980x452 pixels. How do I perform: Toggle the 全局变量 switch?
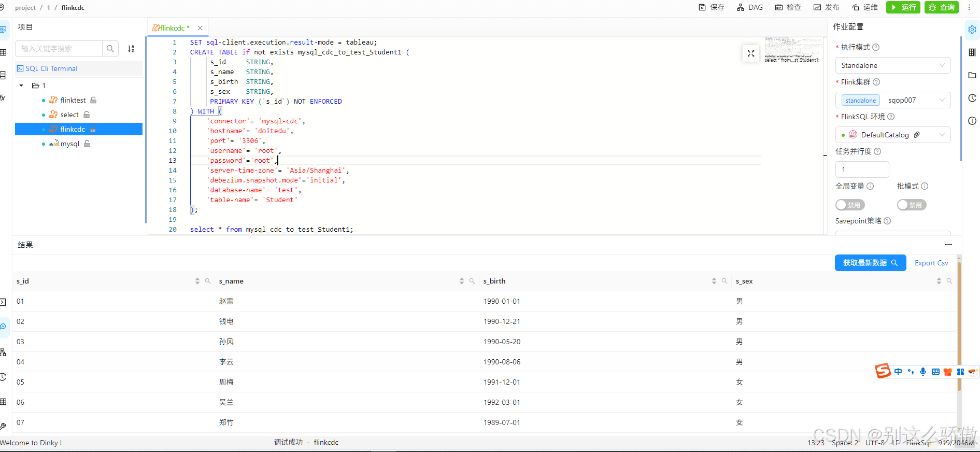point(850,205)
